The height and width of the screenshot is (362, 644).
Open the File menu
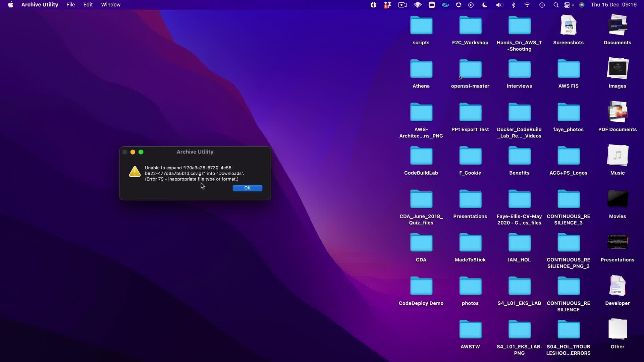tap(70, 5)
